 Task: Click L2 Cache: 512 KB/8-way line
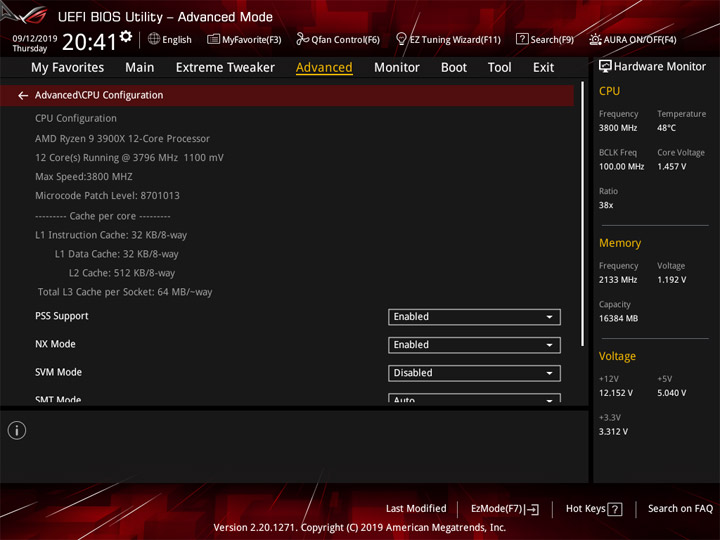click(x=122, y=273)
